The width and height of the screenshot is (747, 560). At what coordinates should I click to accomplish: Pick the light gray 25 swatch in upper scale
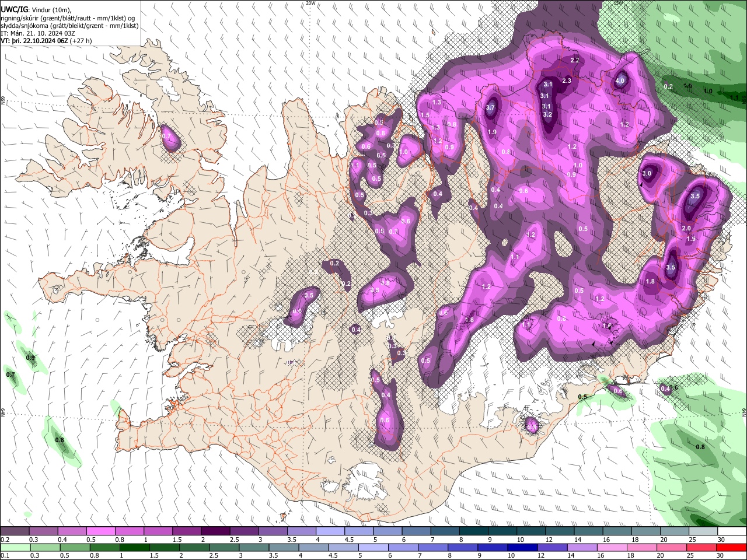click(x=703, y=531)
